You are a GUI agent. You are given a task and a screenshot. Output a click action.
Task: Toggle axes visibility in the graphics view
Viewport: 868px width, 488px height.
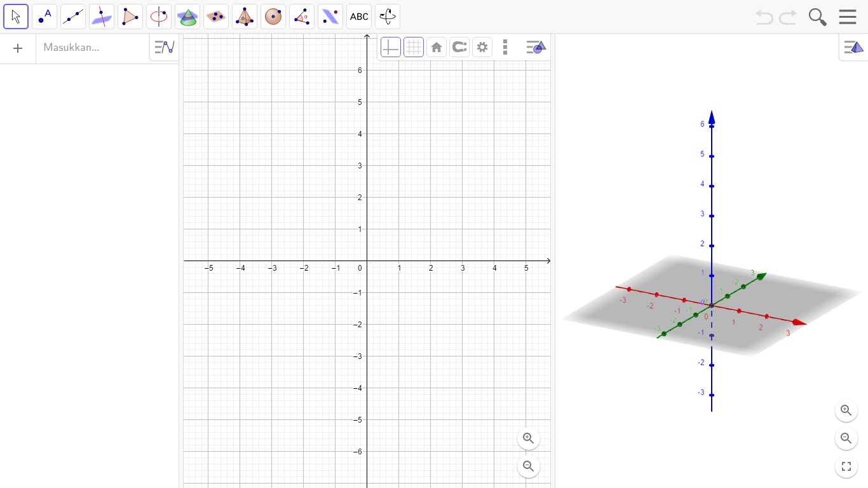pos(390,46)
